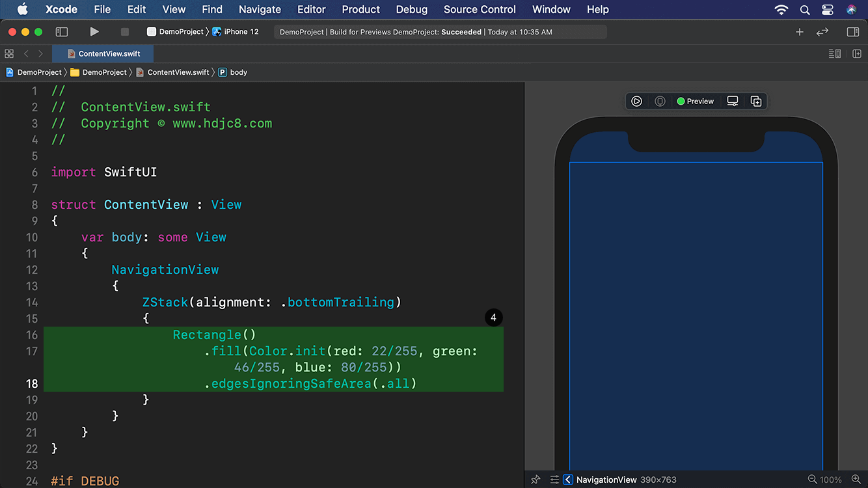Toggle the inspectors panel
Viewport: 868px width, 488px height.
pos(853,31)
